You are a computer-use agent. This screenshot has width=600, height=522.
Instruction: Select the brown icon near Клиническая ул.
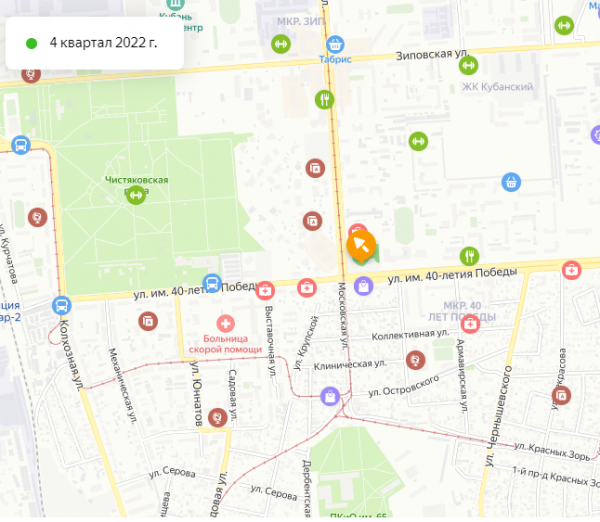(415, 360)
